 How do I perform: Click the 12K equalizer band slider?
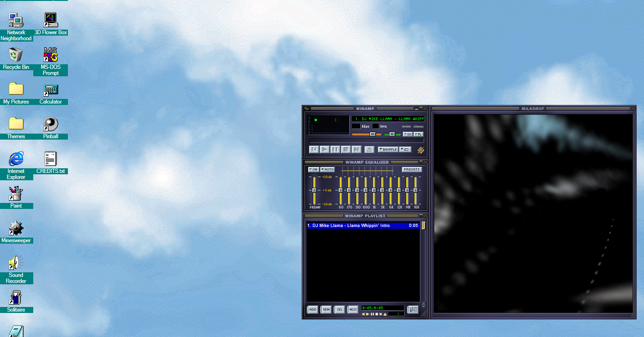click(399, 190)
